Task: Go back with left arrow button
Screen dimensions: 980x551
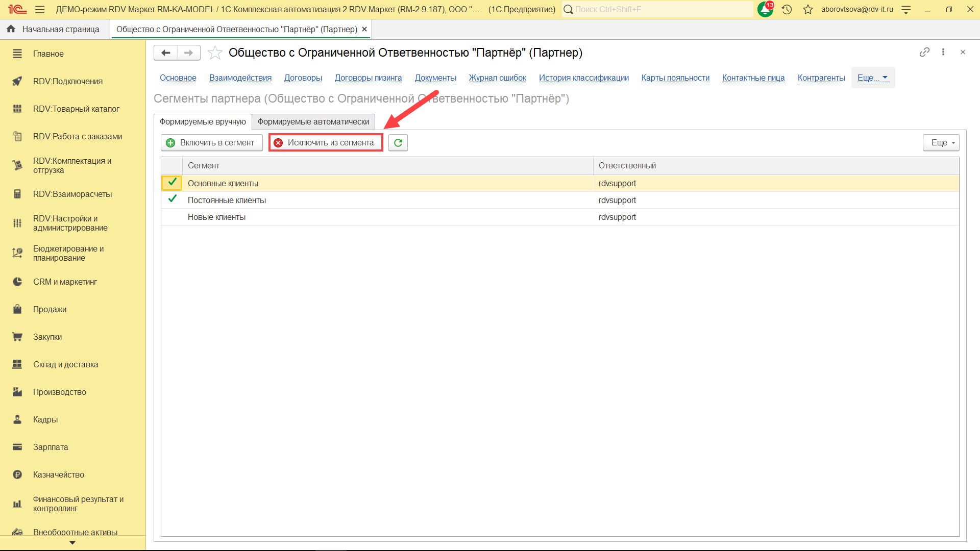Action: 165,53
